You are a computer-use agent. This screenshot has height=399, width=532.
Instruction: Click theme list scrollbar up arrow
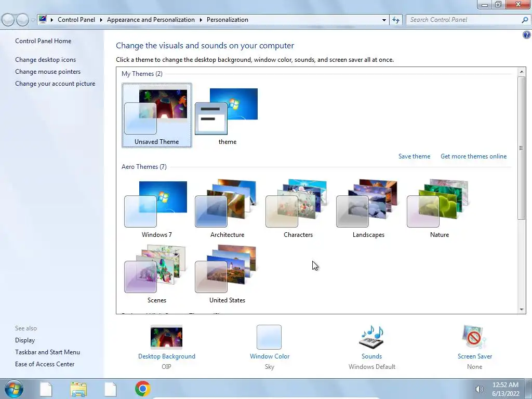coord(522,72)
